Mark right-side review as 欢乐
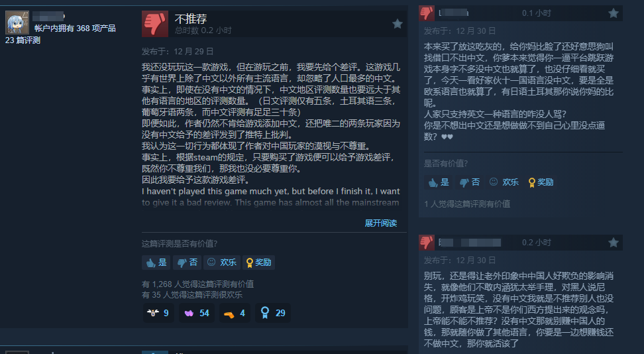Image resolution: width=644 pixels, height=354 pixels. click(504, 182)
